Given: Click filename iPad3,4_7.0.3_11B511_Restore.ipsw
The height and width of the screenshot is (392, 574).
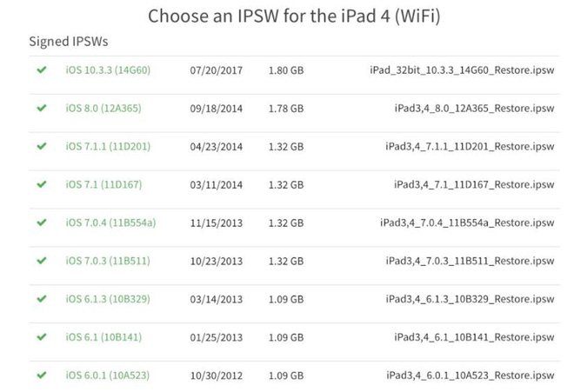Looking at the screenshot, I should tap(470, 261).
